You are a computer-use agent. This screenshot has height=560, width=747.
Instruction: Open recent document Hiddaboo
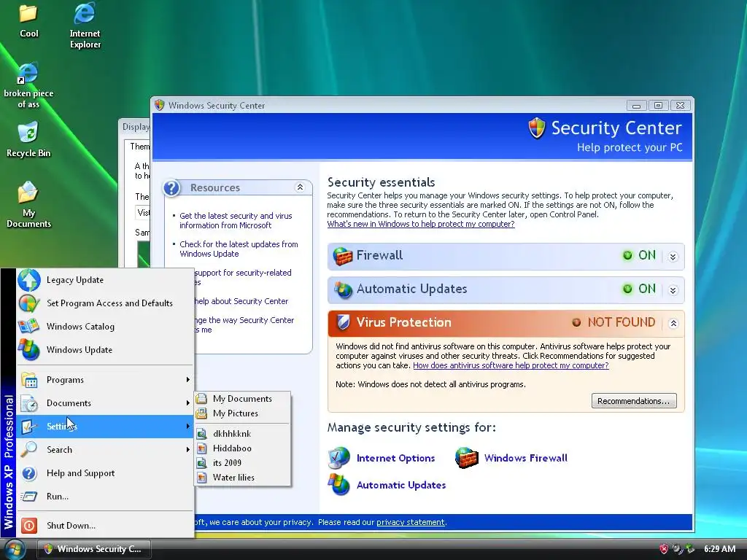coord(242,448)
